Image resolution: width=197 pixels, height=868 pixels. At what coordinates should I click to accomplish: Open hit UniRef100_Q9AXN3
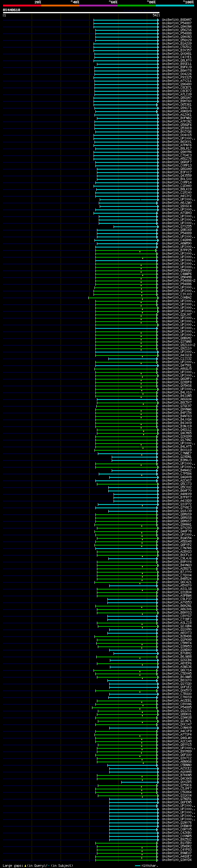(x=177, y=37)
